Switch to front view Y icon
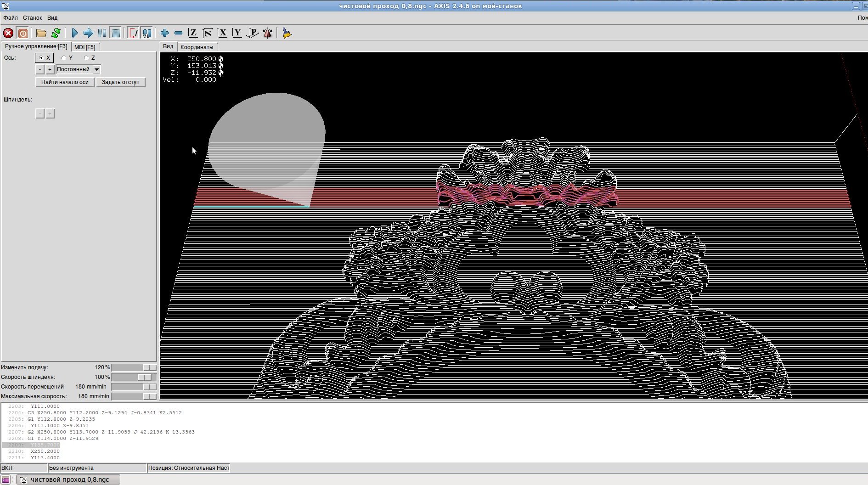This screenshot has height=485, width=868. coord(237,33)
